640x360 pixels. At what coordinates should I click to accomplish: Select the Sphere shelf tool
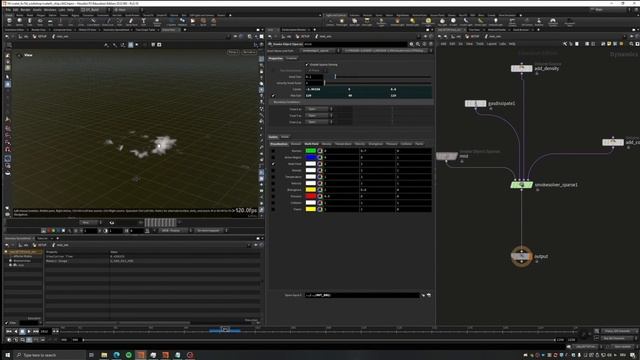(19, 21)
